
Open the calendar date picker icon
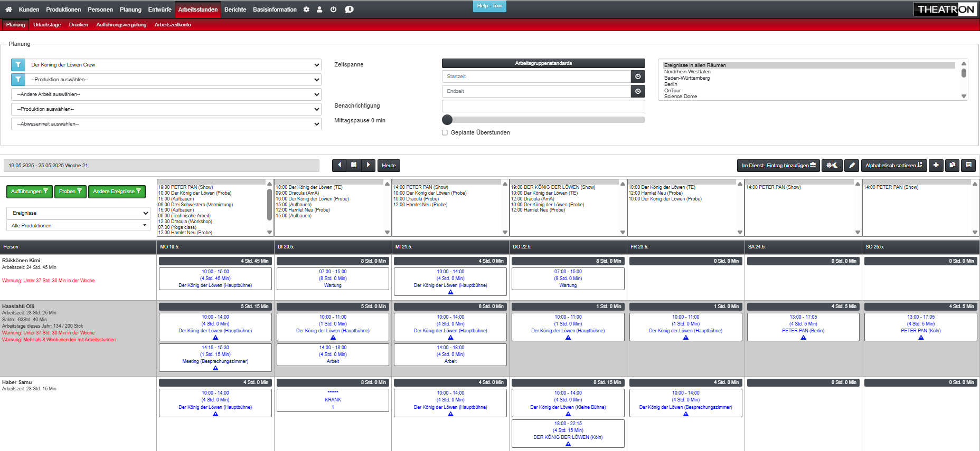coord(354,166)
